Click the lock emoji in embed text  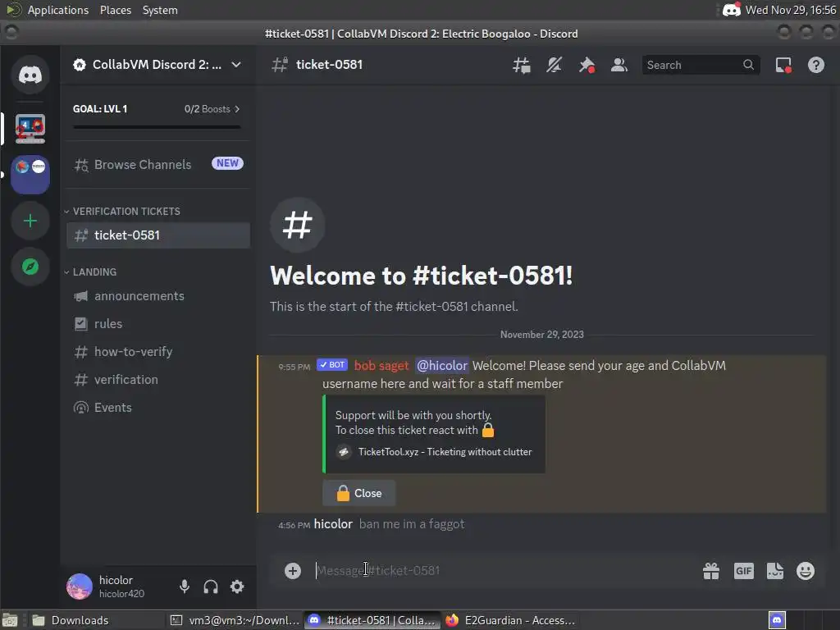[x=488, y=430]
